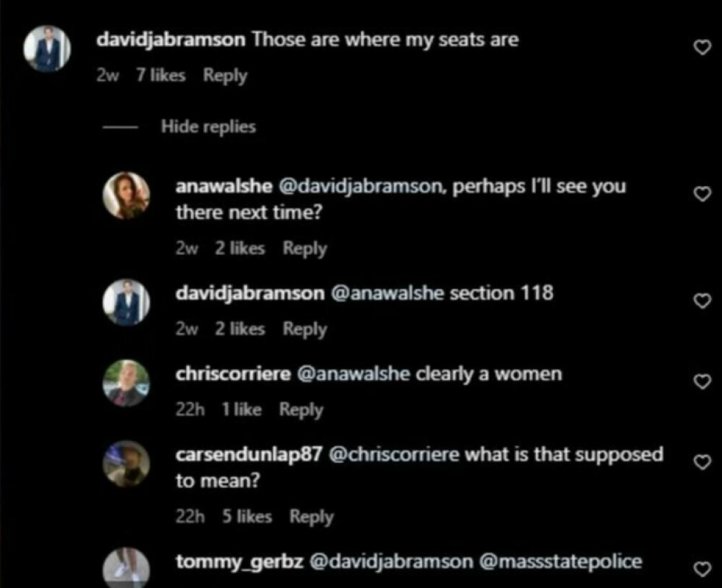View the 7 likes on top comment
The image size is (722, 588).
click(160, 75)
